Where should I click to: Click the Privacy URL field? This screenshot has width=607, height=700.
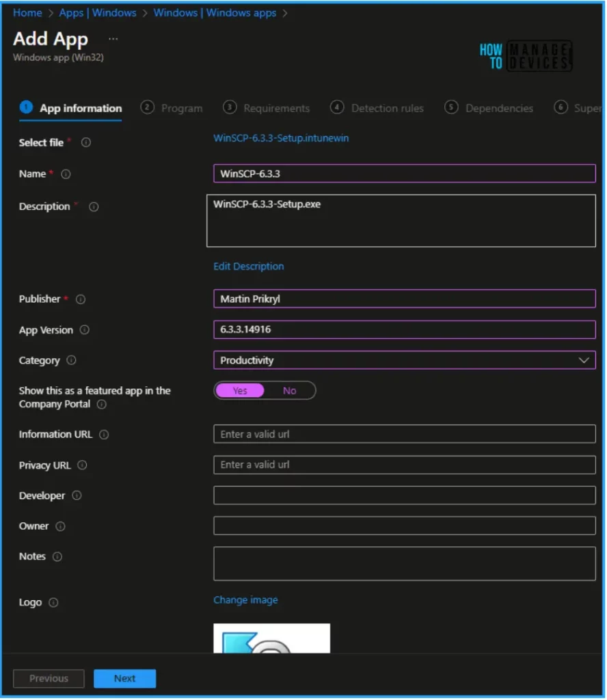tap(405, 465)
